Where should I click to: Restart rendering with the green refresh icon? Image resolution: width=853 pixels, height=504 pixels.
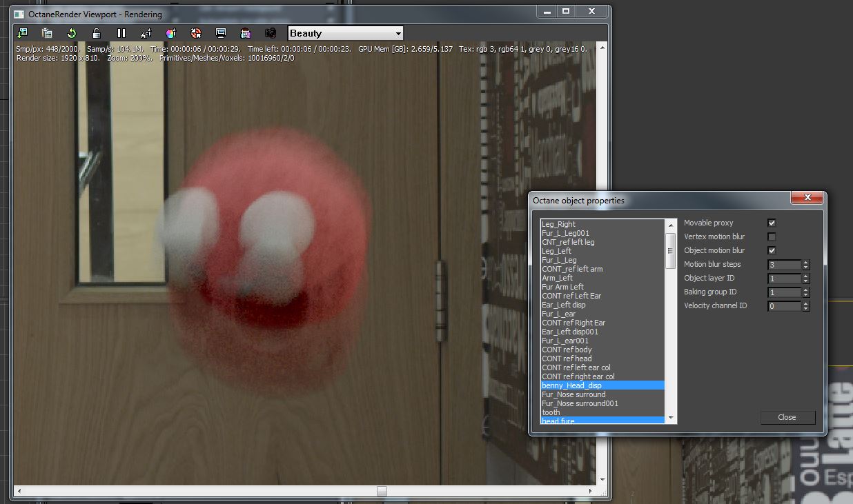click(72, 33)
